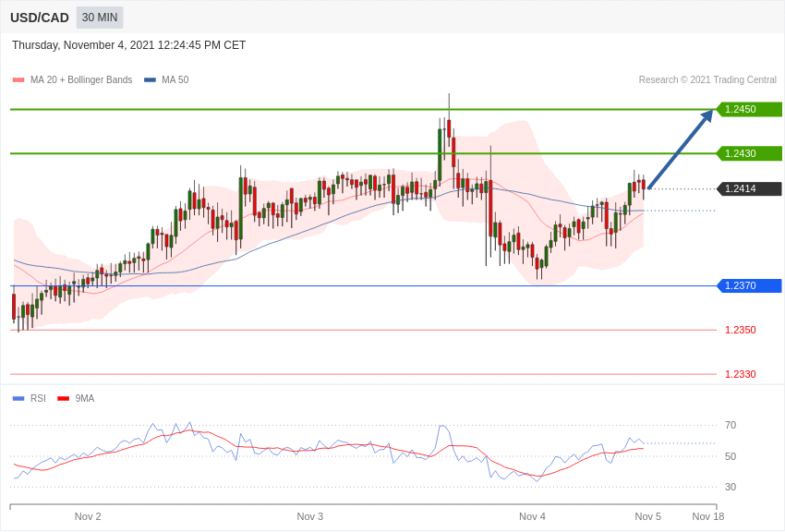Screen dimensions: 785x532
Task: Click the pink MA 20 legend swatch
Action: (18, 80)
